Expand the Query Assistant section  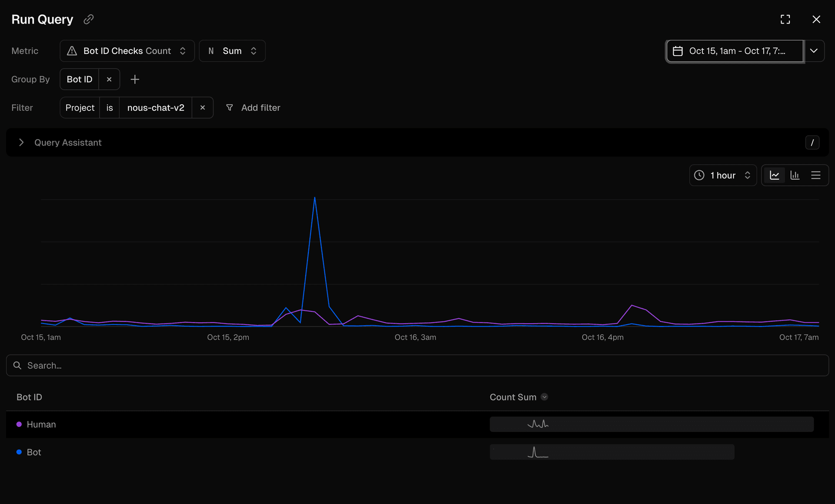pos(21,143)
